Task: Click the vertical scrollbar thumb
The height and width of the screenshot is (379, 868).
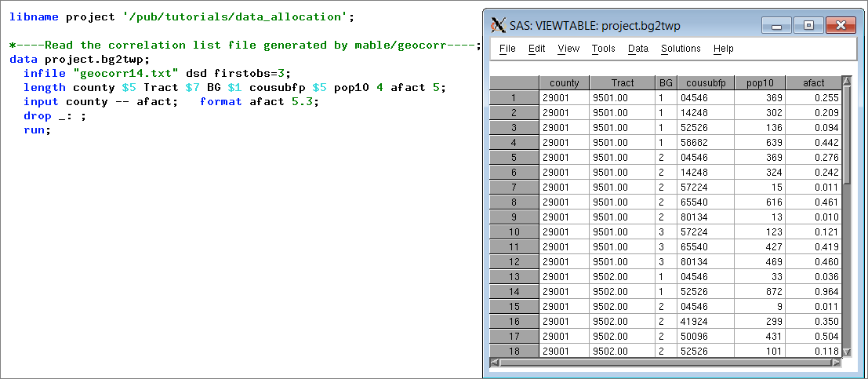Action: click(846, 133)
